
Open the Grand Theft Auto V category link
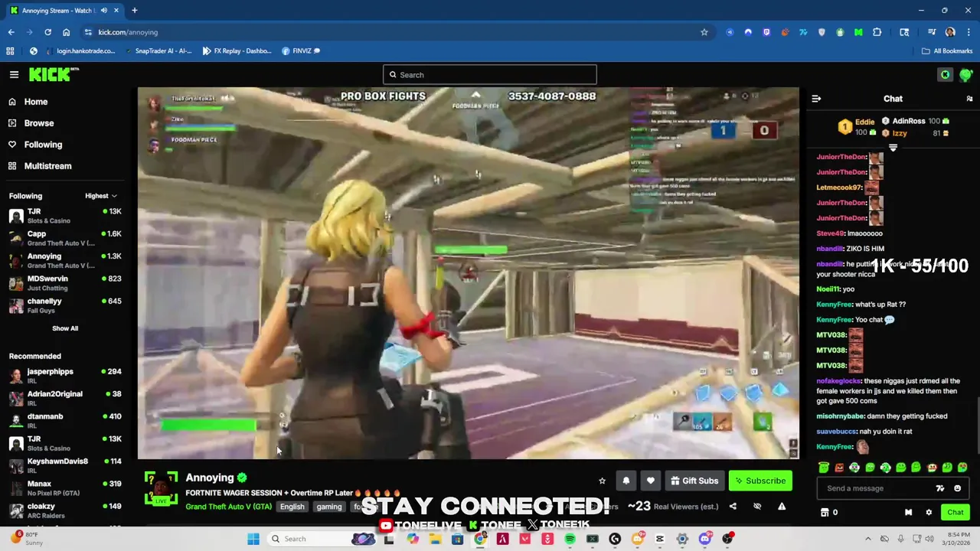pos(229,507)
